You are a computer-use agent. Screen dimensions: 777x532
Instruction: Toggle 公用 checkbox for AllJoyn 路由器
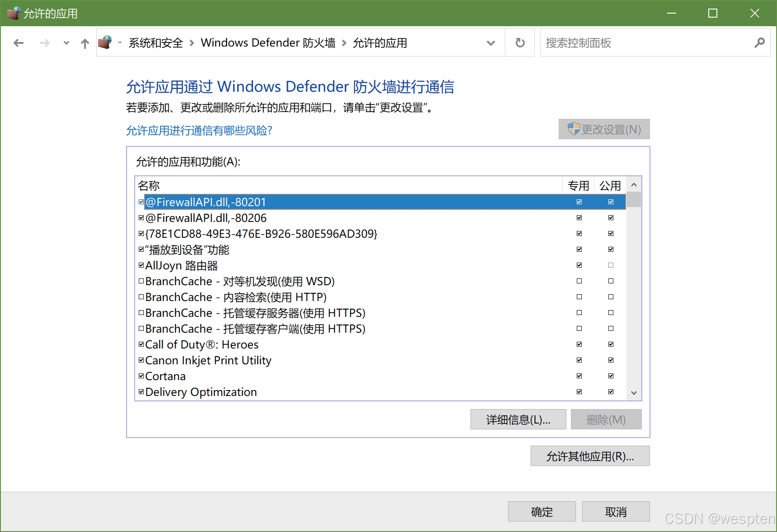[611, 265]
